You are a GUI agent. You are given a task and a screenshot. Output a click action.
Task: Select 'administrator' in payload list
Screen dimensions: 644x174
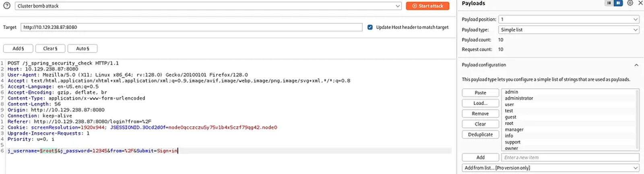tap(519, 98)
